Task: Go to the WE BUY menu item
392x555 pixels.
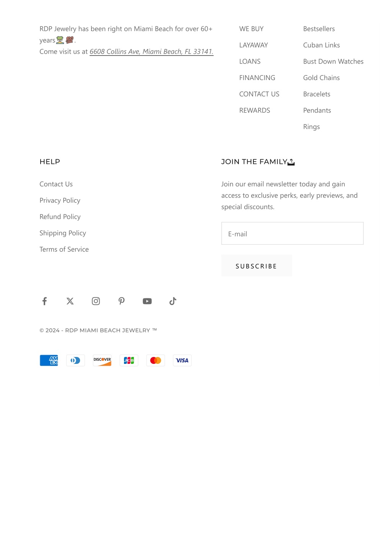Action: (x=252, y=29)
